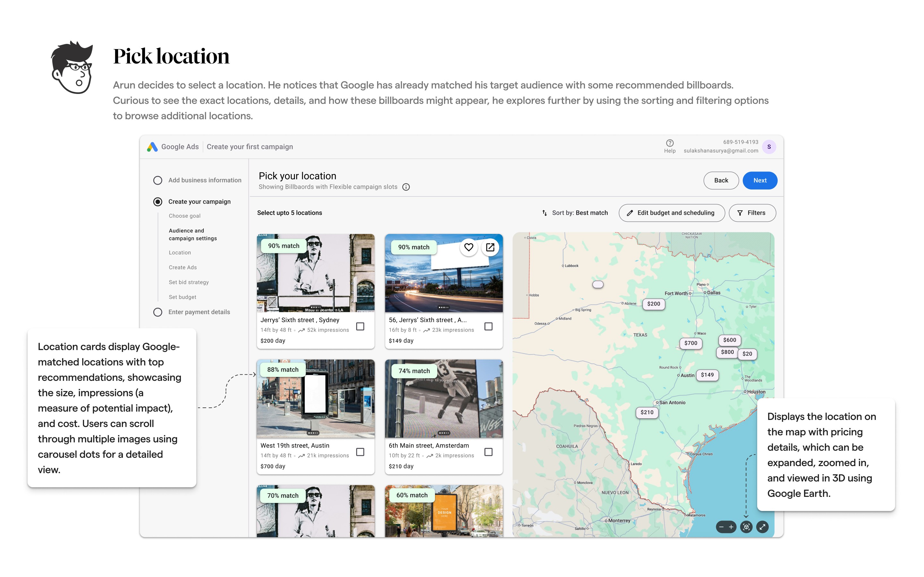Open the Create Ads step

coord(183,268)
